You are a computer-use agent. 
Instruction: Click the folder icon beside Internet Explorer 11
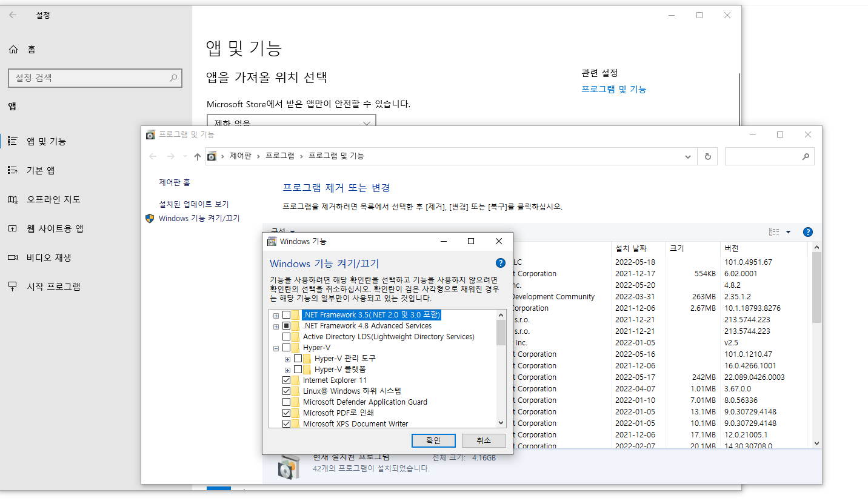295,380
